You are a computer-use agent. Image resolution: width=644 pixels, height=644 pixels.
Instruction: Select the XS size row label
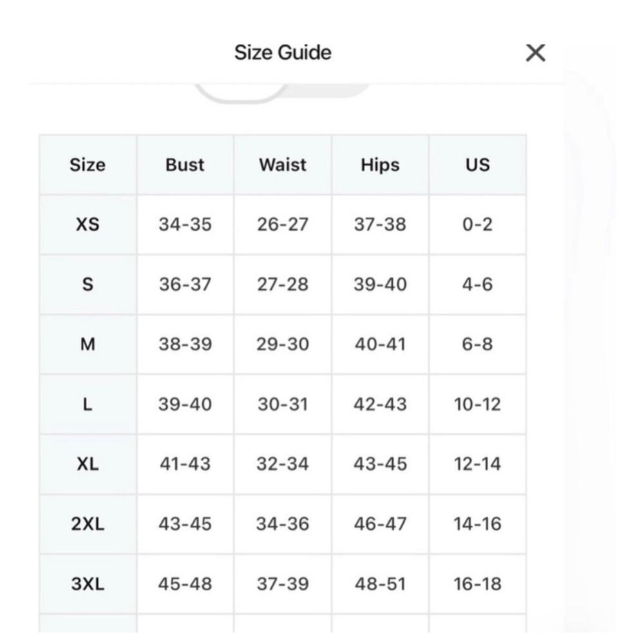click(88, 225)
